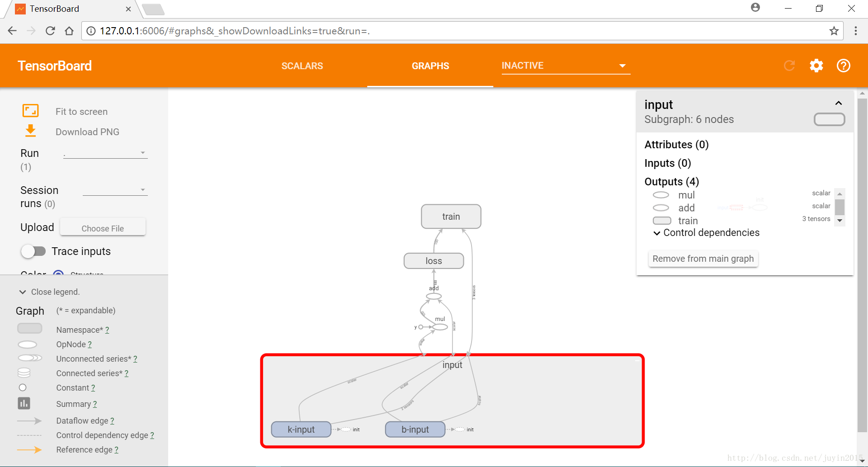
Task: Click the Download PNG label
Action: click(87, 132)
